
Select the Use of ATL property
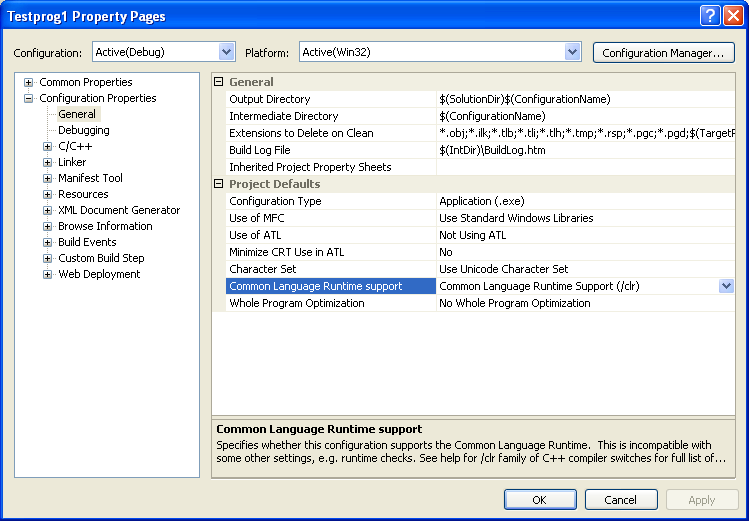[x=331, y=235]
